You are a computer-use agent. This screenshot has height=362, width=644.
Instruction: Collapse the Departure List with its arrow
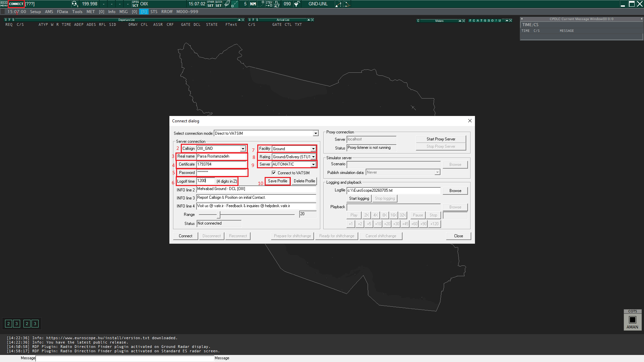[239, 20]
